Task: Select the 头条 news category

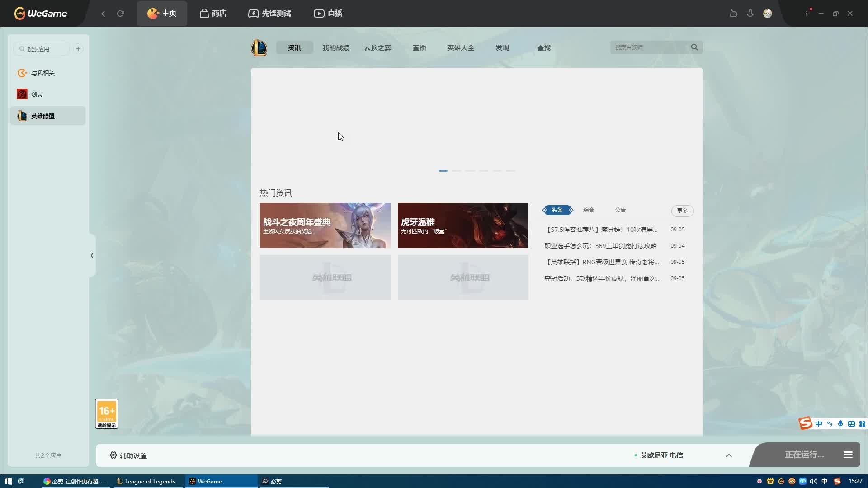Action: tap(557, 210)
